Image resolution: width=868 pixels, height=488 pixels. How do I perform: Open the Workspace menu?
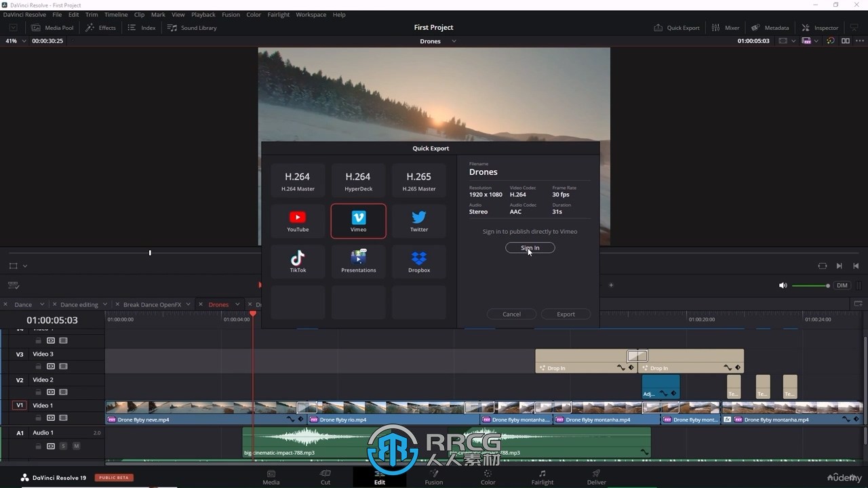tap(311, 14)
